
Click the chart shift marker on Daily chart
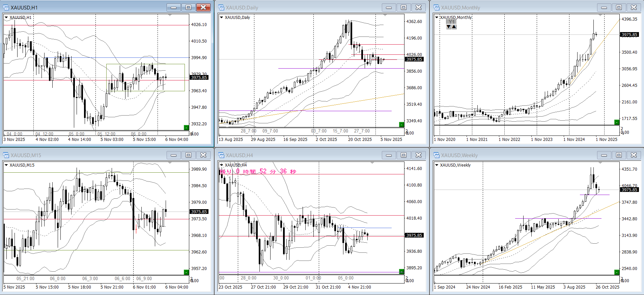385,15
